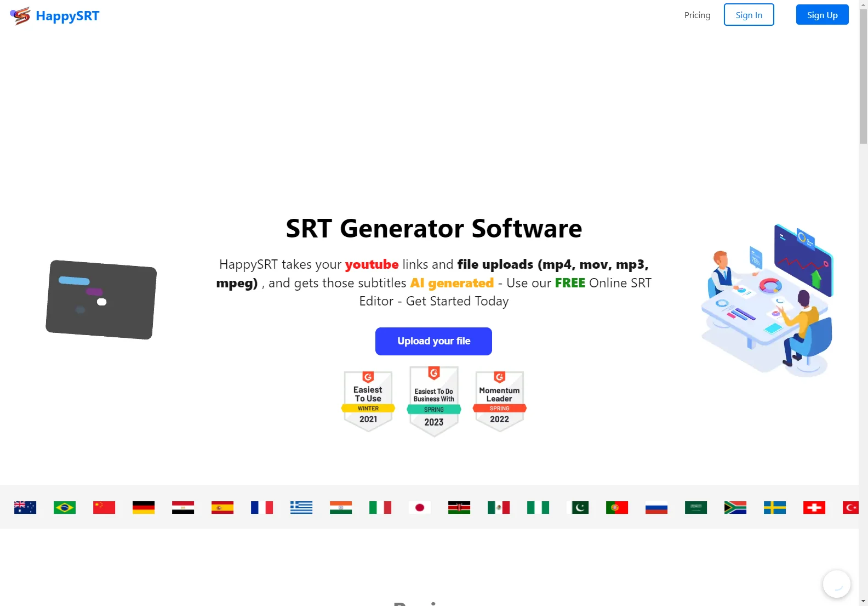The image size is (868, 606).
Task: Select the Turkey flag
Action: (x=850, y=507)
